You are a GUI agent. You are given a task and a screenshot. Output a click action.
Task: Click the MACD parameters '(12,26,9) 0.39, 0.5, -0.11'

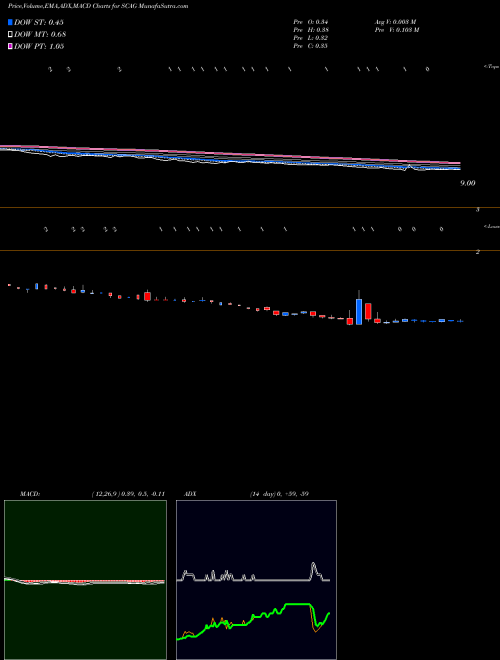[128, 494]
